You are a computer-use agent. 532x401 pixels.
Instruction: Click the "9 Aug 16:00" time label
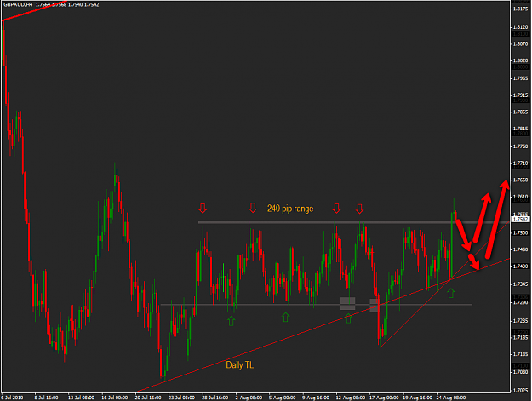click(316, 398)
